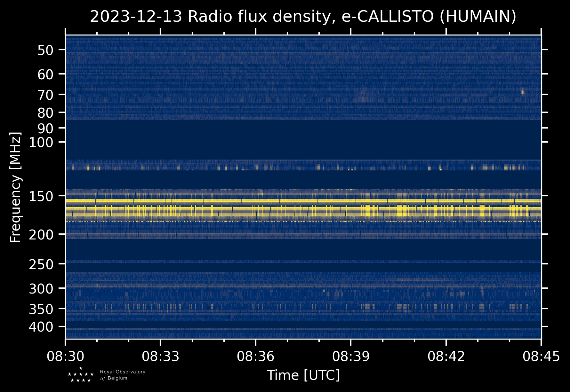
Task: Click the e-CALLISTO (HUMAIN) text in title
Action: point(429,17)
